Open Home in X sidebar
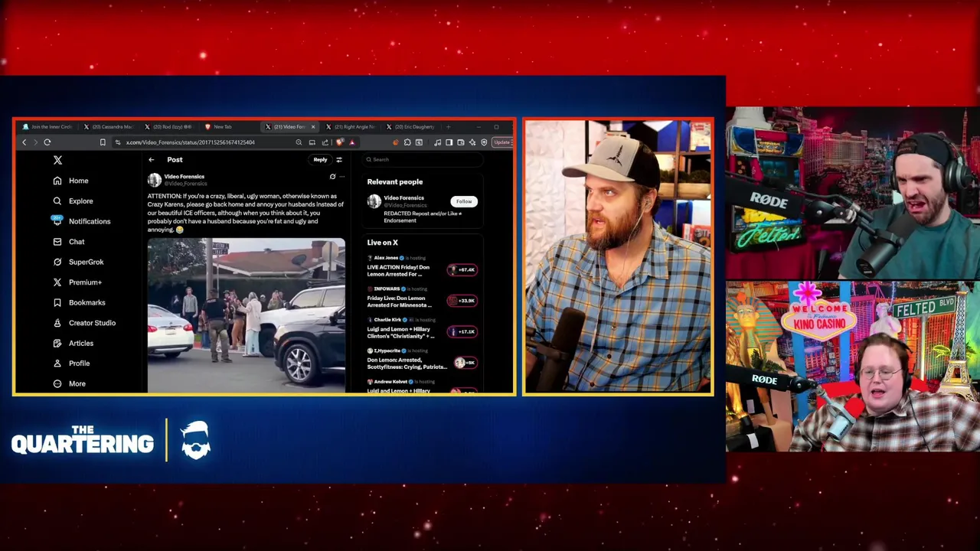 point(70,181)
